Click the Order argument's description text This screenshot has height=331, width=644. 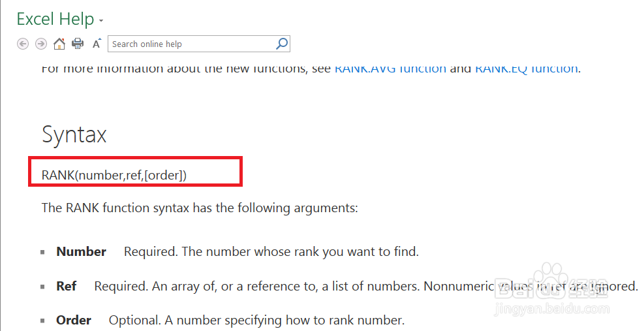[x=256, y=320]
